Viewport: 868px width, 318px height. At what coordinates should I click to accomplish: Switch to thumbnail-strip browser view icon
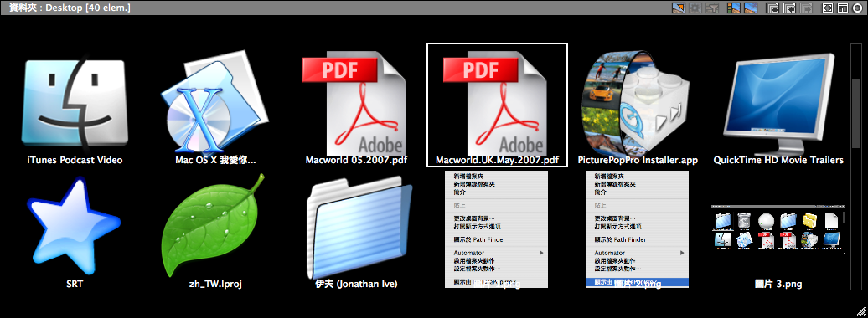[734, 8]
